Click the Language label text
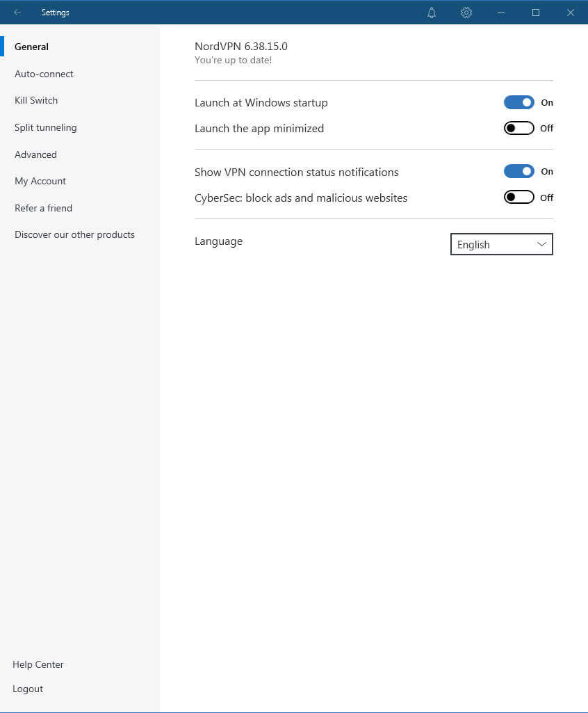The image size is (588, 713). point(218,241)
